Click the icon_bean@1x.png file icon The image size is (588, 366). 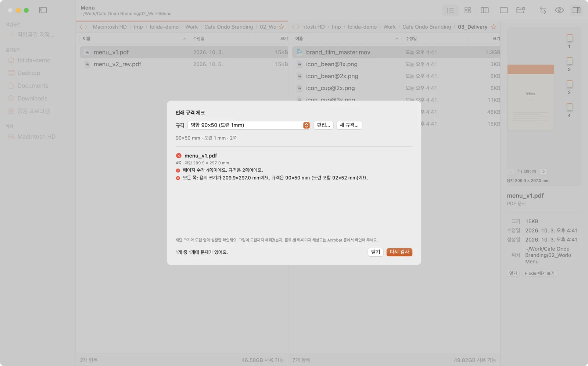300,64
